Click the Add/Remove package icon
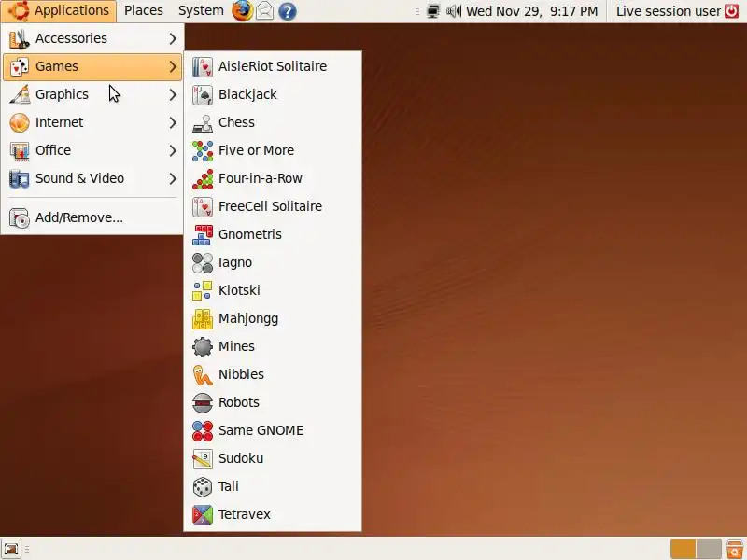This screenshot has width=747, height=560. pyautogui.click(x=20, y=218)
